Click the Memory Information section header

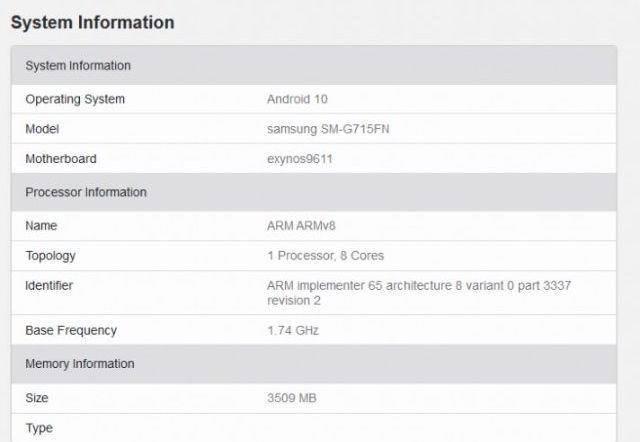point(80,364)
